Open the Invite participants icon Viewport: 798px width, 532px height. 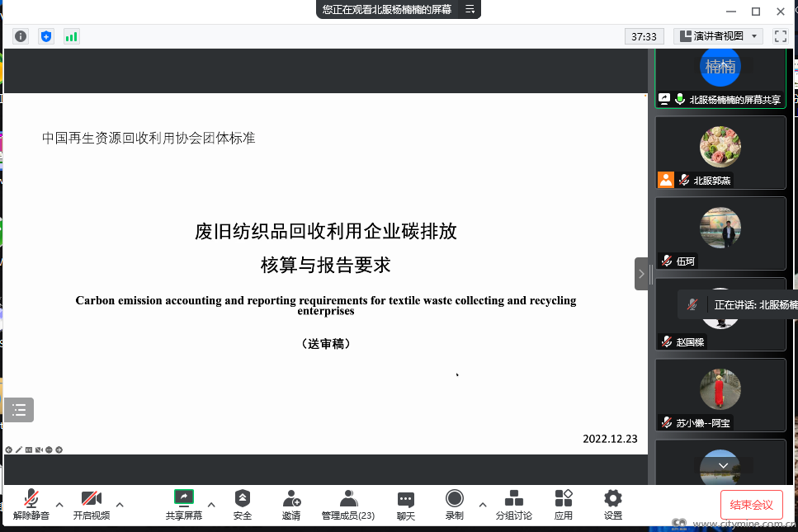click(x=291, y=505)
